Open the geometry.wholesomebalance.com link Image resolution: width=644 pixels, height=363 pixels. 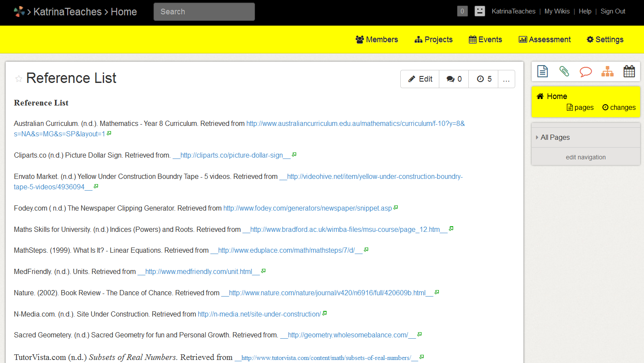348,335
